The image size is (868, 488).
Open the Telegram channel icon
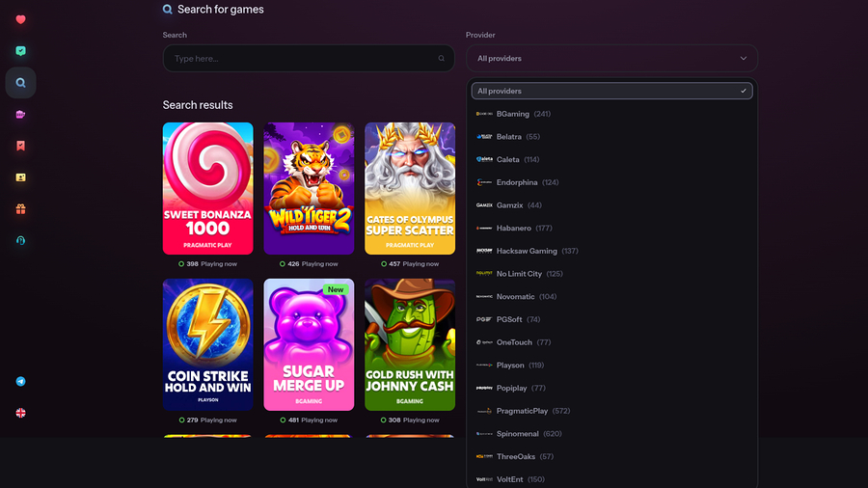[x=20, y=381]
